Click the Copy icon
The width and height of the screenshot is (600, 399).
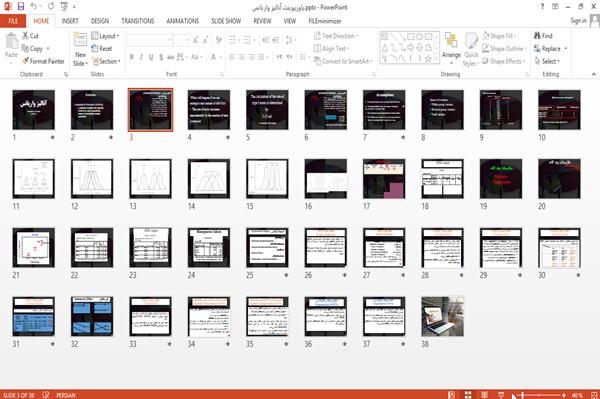click(25, 49)
